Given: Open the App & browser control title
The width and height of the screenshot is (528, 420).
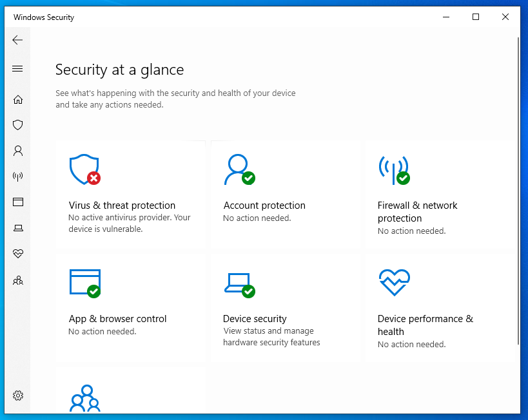Looking at the screenshot, I should pos(117,319).
